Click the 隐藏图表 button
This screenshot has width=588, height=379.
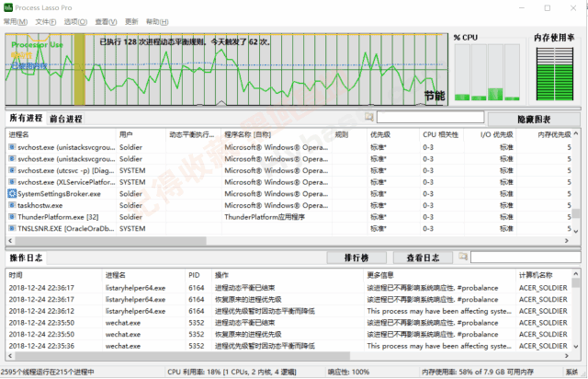click(x=534, y=120)
